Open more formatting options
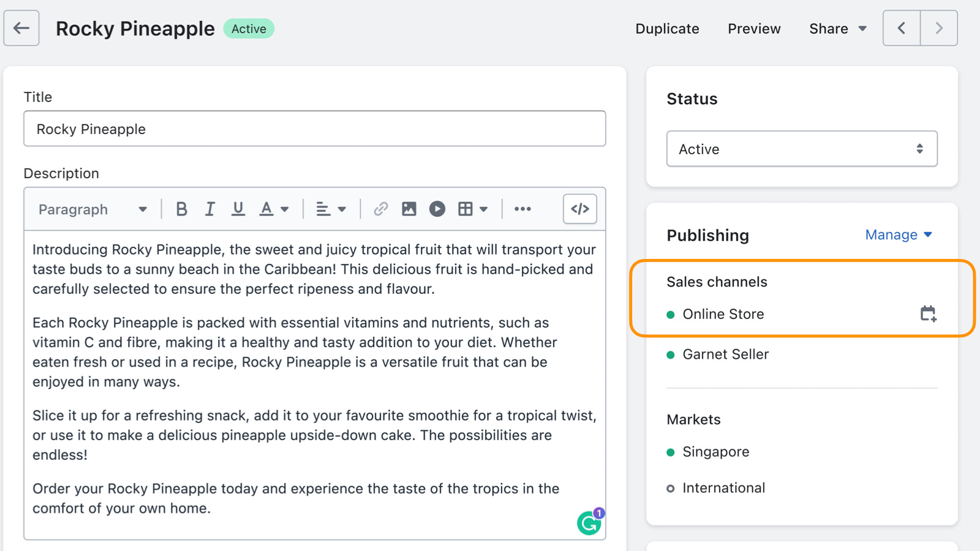The width and height of the screenshot is (980, 551). [x=522, y=209]
